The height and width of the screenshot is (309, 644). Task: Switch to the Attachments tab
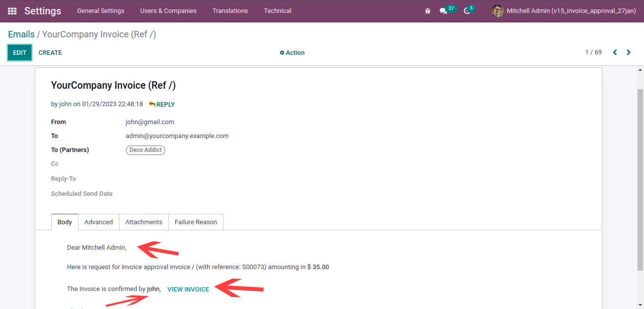(144, 222)
